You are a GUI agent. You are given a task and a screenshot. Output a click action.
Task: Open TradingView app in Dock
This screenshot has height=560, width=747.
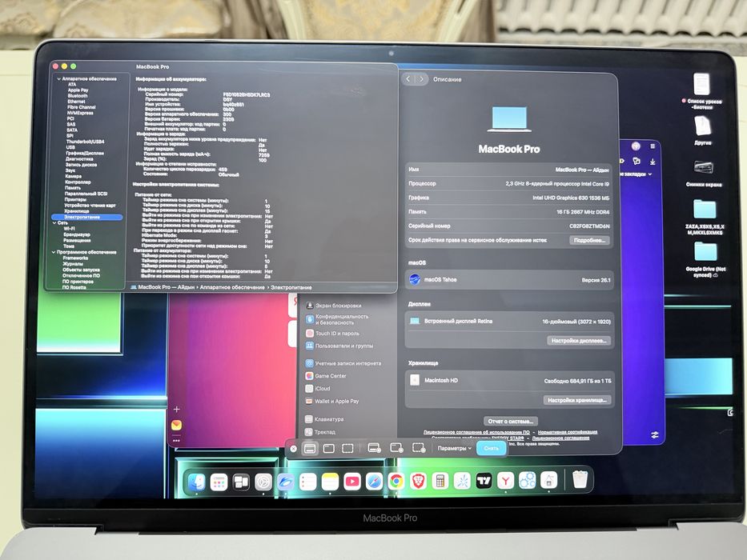[x=484, y=481]
